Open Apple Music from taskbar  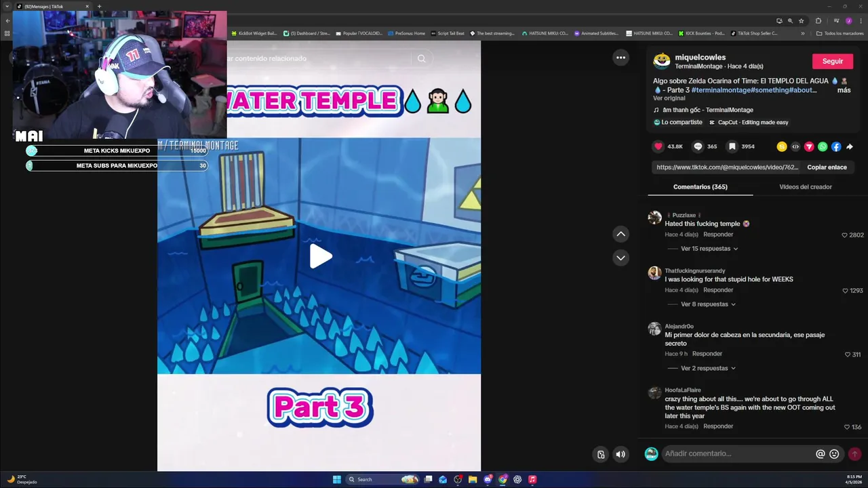[532, 479]
